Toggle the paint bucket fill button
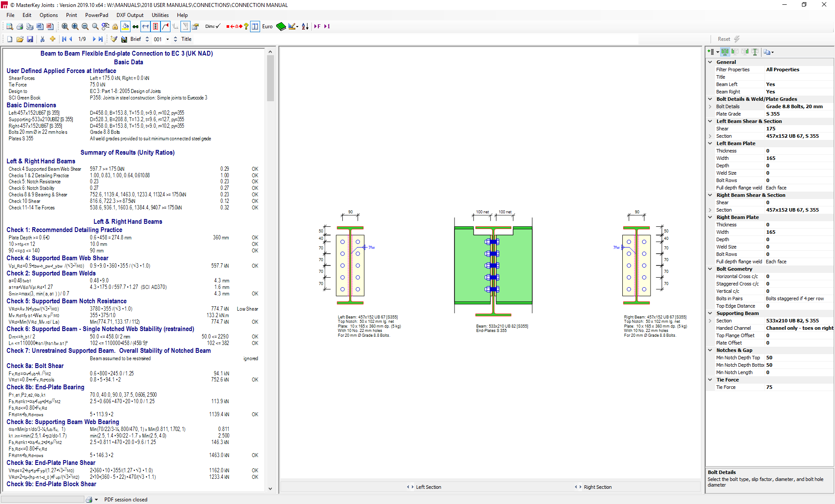 [125, 27]
